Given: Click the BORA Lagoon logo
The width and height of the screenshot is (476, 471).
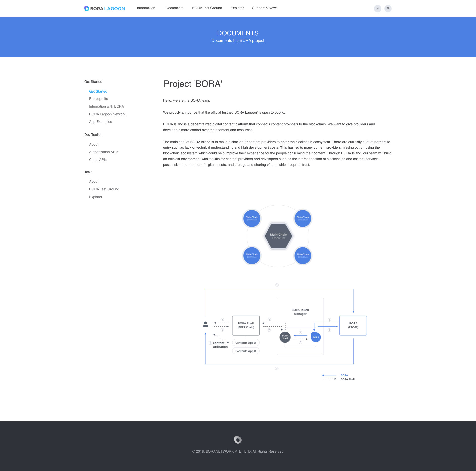Looking at the screenshot, I should (104, 9).
